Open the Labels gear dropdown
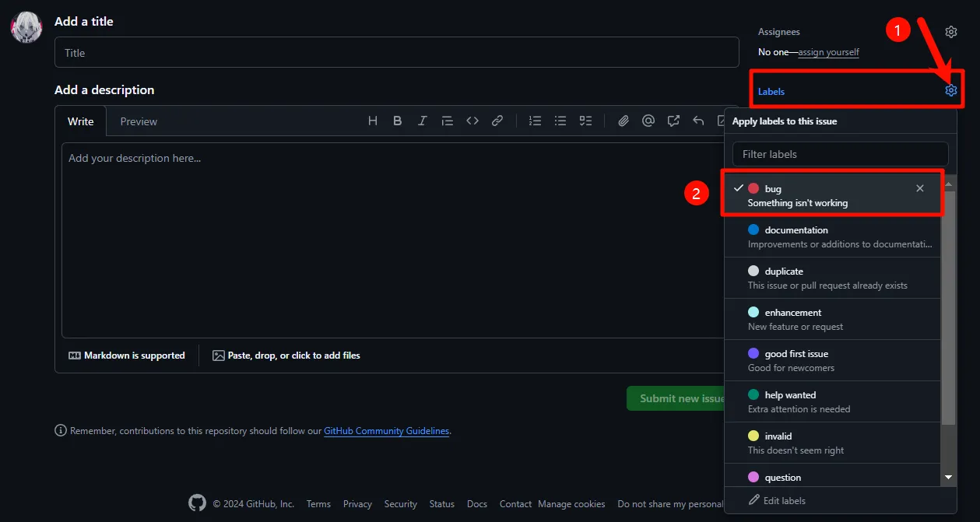Viewport: 980px width, 522px height. [x=950, y=91]
